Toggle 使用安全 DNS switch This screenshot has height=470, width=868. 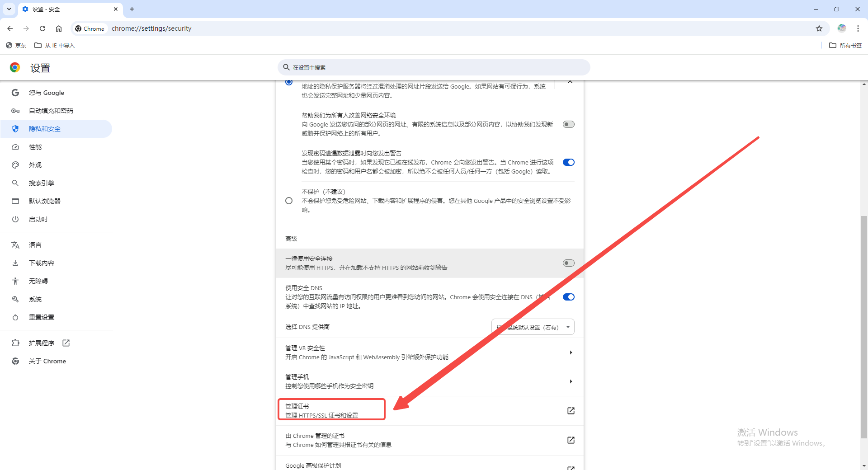click(569, 297)
